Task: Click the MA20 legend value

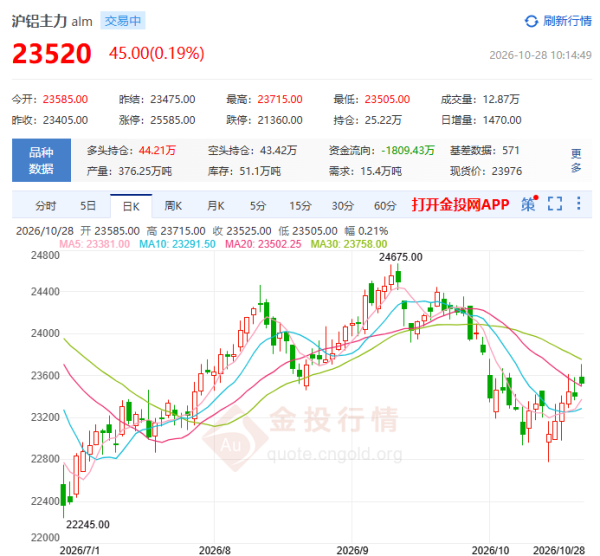Action: [263, 244]
